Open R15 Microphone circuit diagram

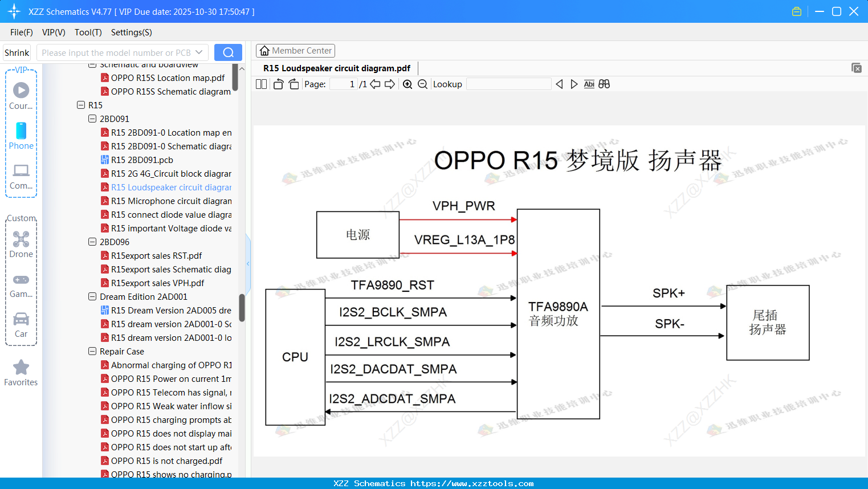pyautogui.click(x=166, y=201)
